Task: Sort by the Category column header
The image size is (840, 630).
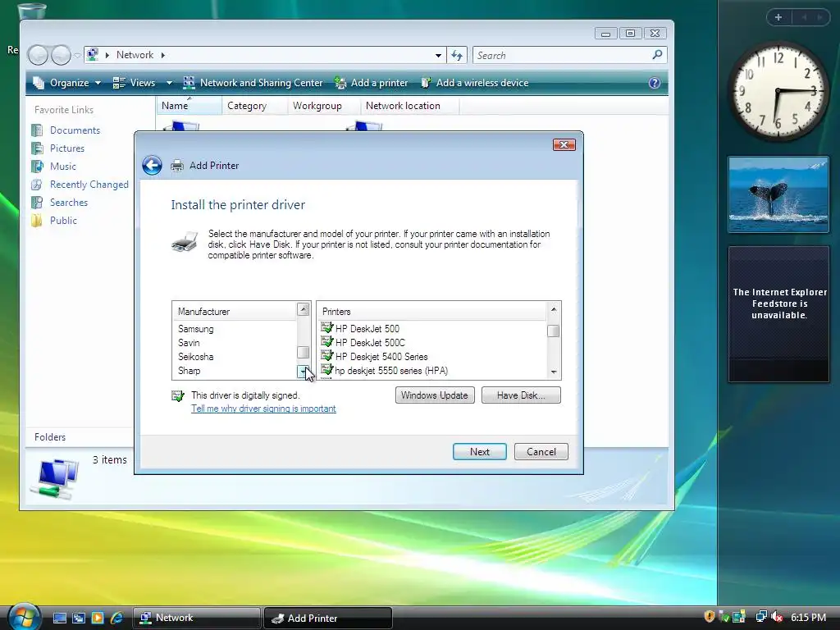Action: click(254, 106)
